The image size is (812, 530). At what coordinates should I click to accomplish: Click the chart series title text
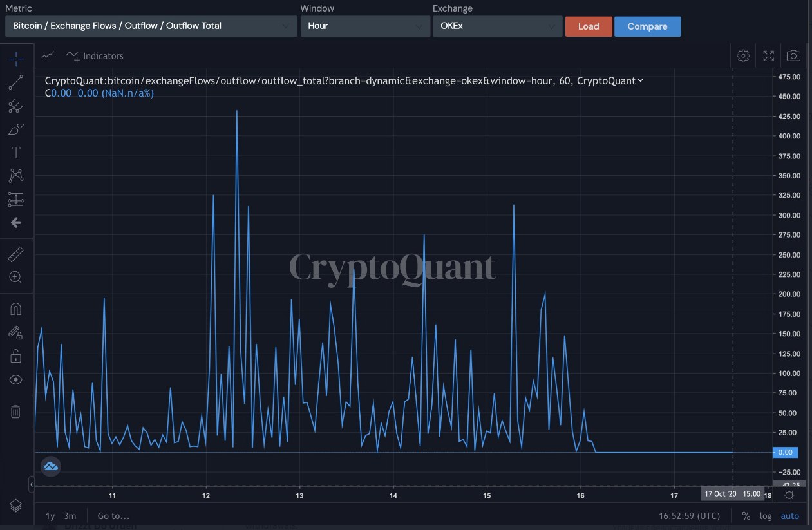coord(340,81)
